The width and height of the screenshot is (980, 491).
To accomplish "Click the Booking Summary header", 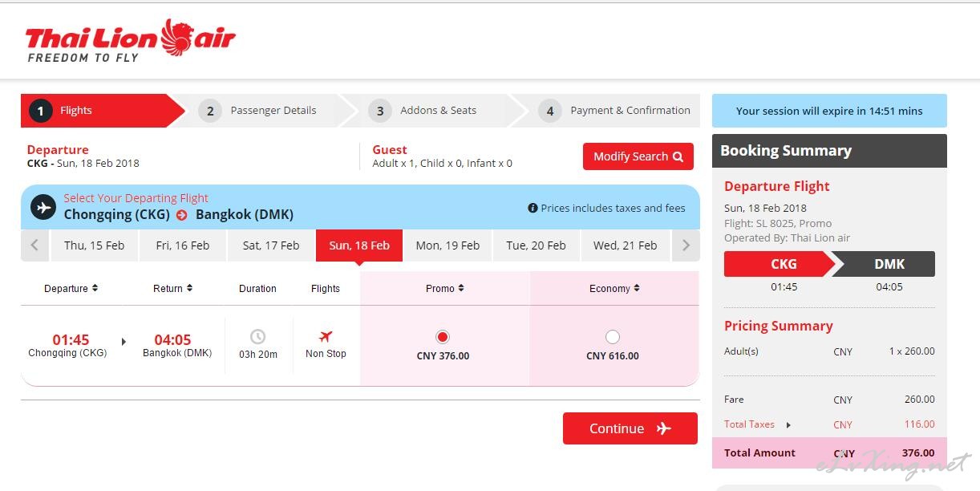I will tap(829, 151).
